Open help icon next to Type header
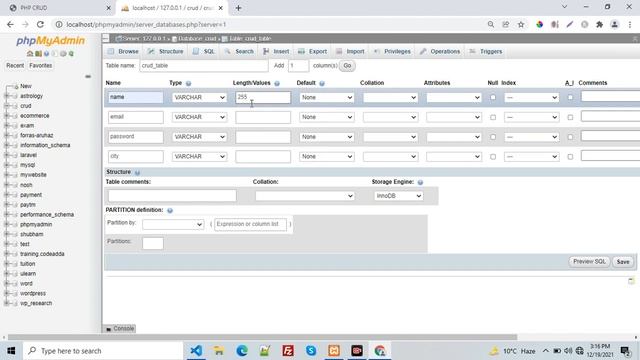 coord(188,83)
